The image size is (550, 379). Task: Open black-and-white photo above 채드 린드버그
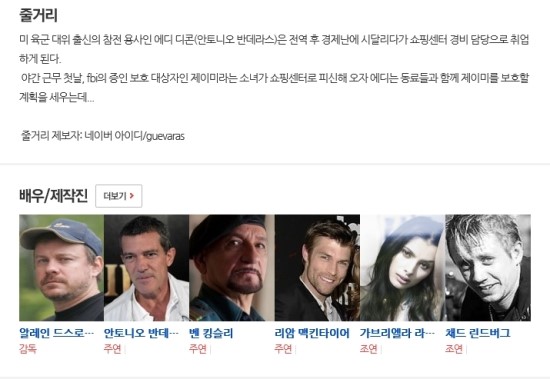pos(488,268)
